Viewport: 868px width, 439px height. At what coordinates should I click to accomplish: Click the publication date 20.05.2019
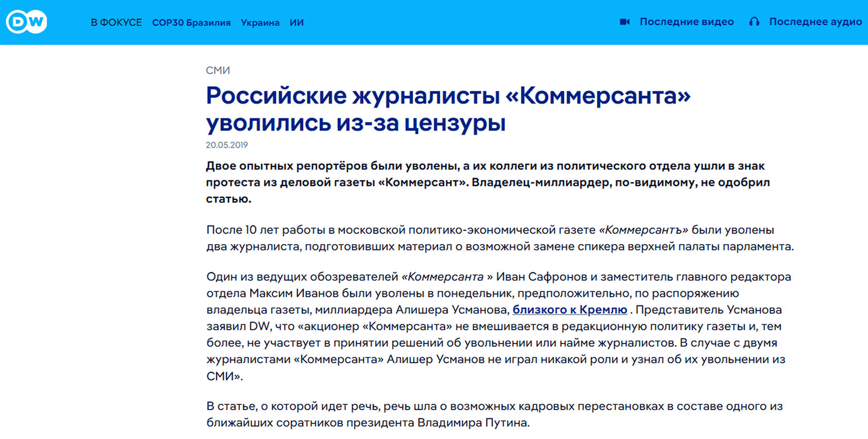(227, 145)
